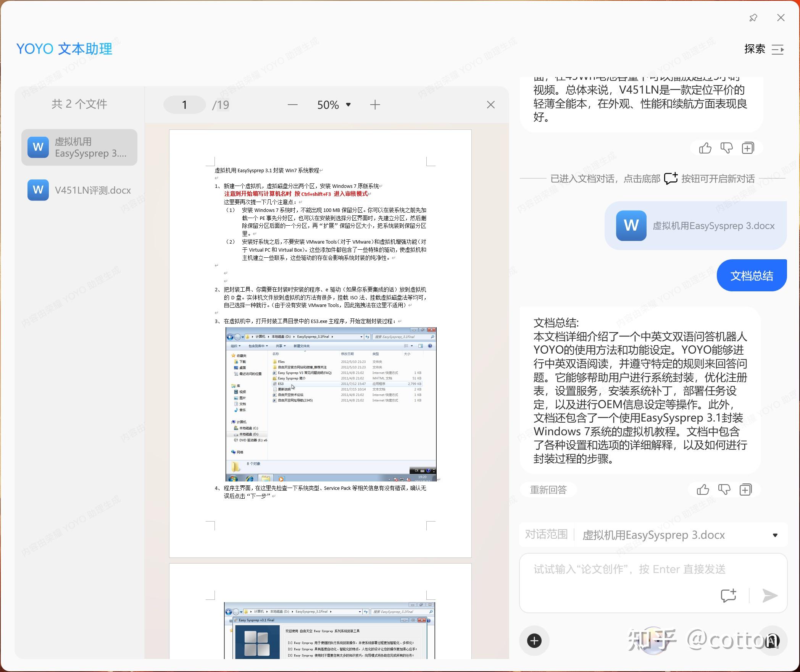The width and height of the screenshot is (800, 672).
Task: Copy the V451LN summary answer
Action: [x=748, y=148]
